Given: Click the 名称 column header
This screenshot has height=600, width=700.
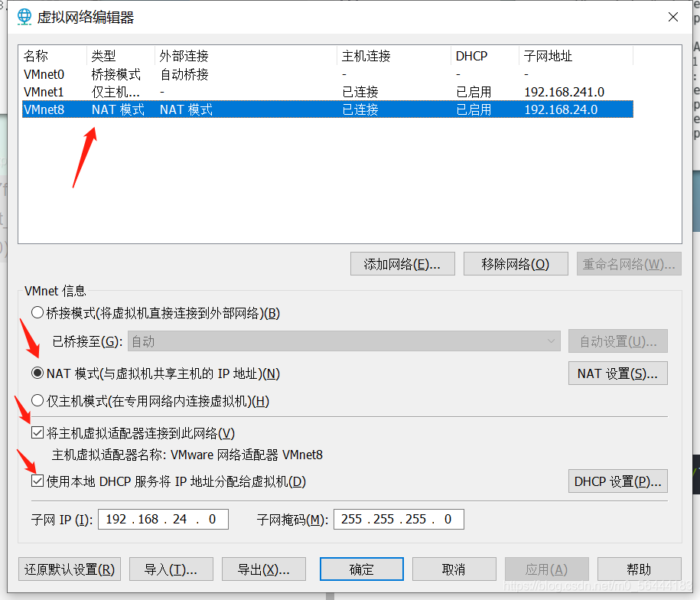Looking at the screenshot, I should click(x=54, y=56).
